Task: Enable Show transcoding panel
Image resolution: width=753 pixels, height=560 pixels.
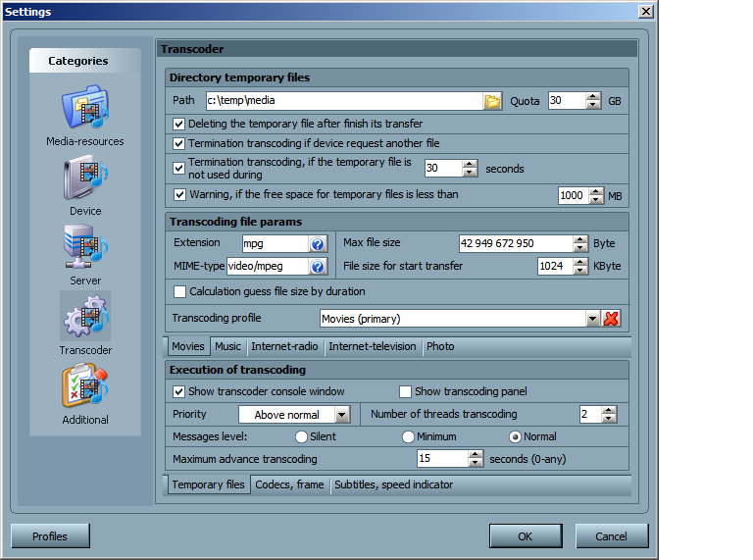Action: [405, 392]
